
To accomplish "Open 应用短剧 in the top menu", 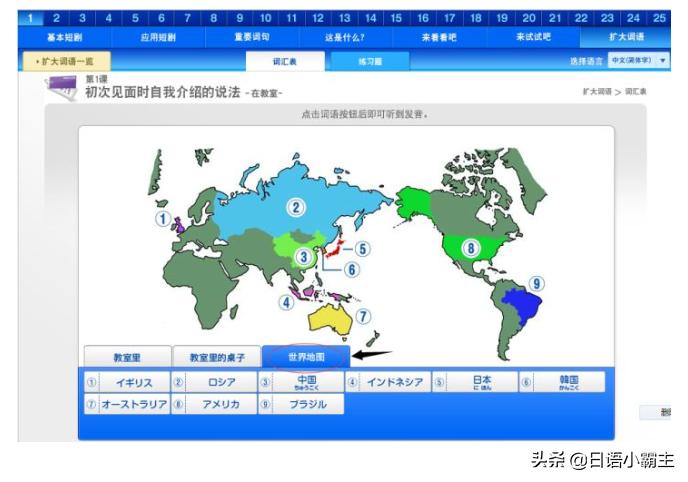I will 158,37.
